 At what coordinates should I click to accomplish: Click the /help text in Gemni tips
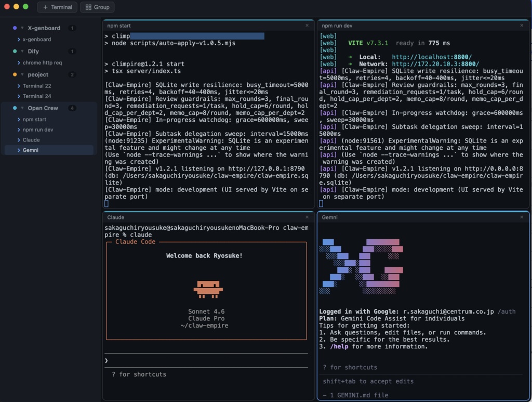339,347
